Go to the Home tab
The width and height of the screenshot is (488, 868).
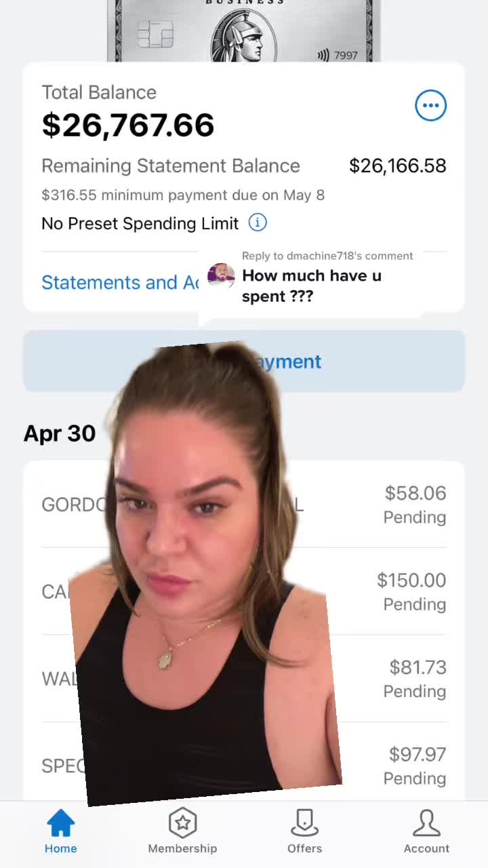[61, 831]
